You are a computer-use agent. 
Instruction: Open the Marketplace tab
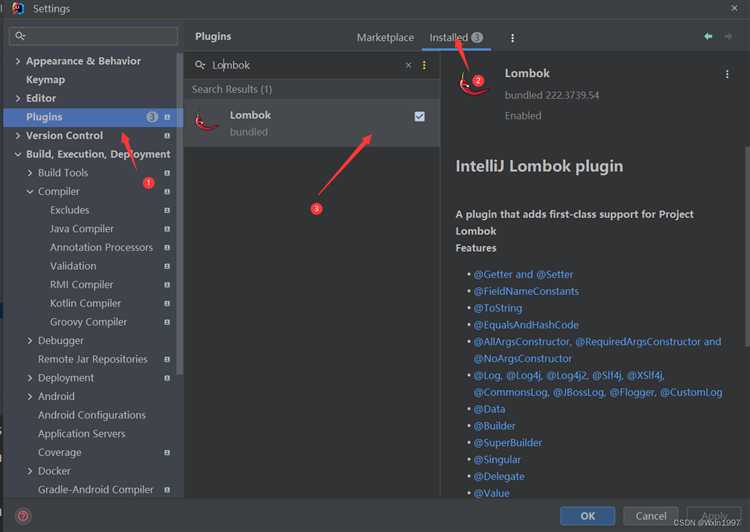pyautogui.click(x=385, y=37)
